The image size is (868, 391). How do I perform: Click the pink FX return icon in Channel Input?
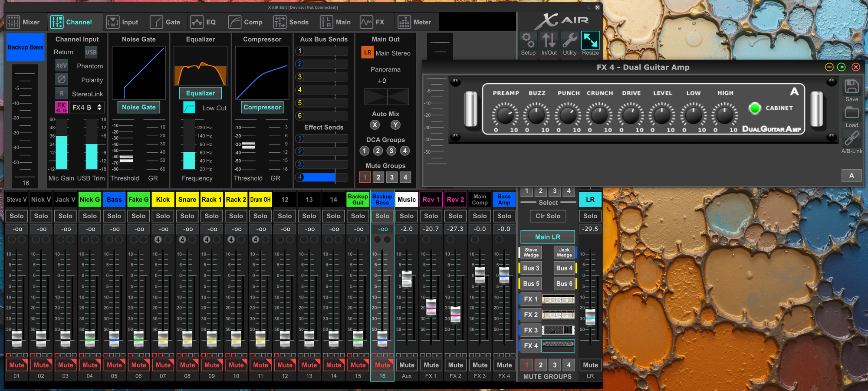point(62,107)
